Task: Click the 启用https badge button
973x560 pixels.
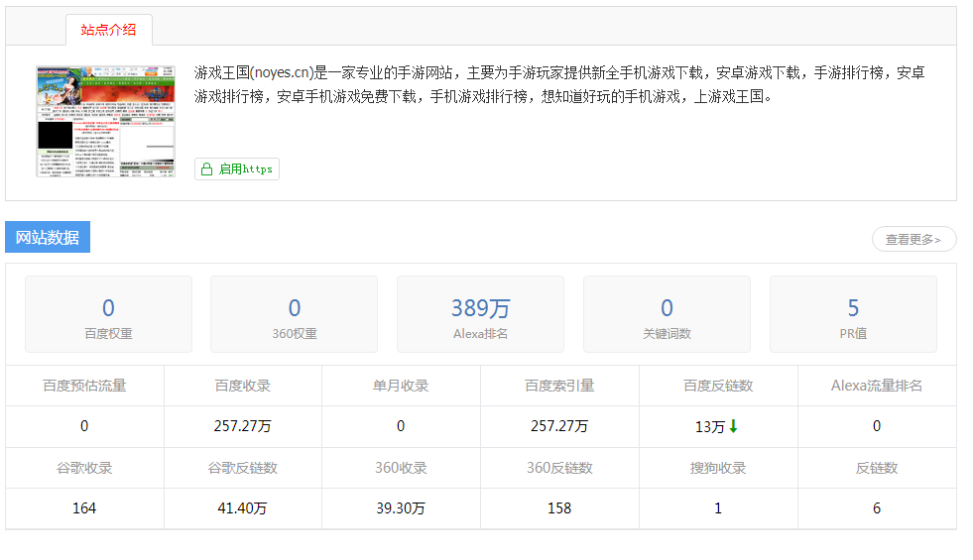Action: click(x=237, y=168)
